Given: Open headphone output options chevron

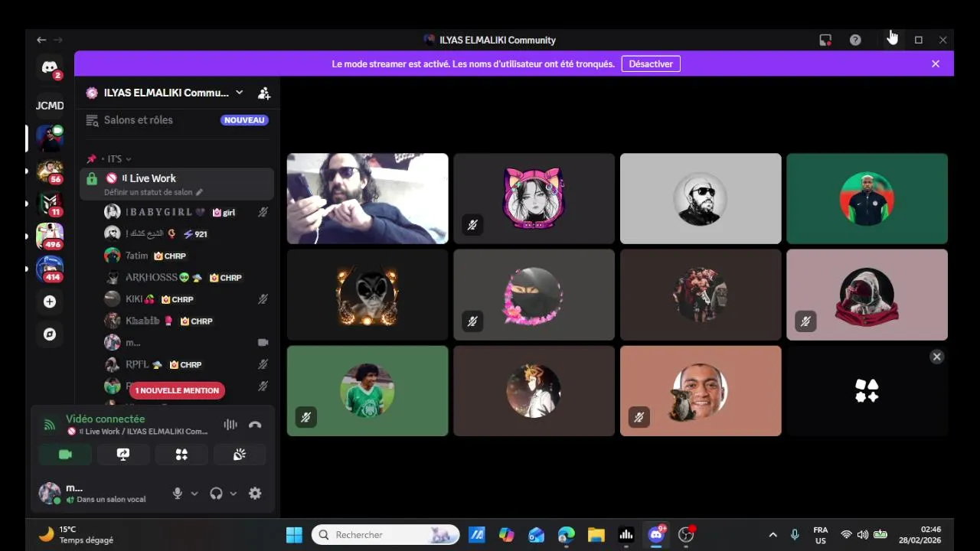Looking at the screenshot, I should click(233, 494).
